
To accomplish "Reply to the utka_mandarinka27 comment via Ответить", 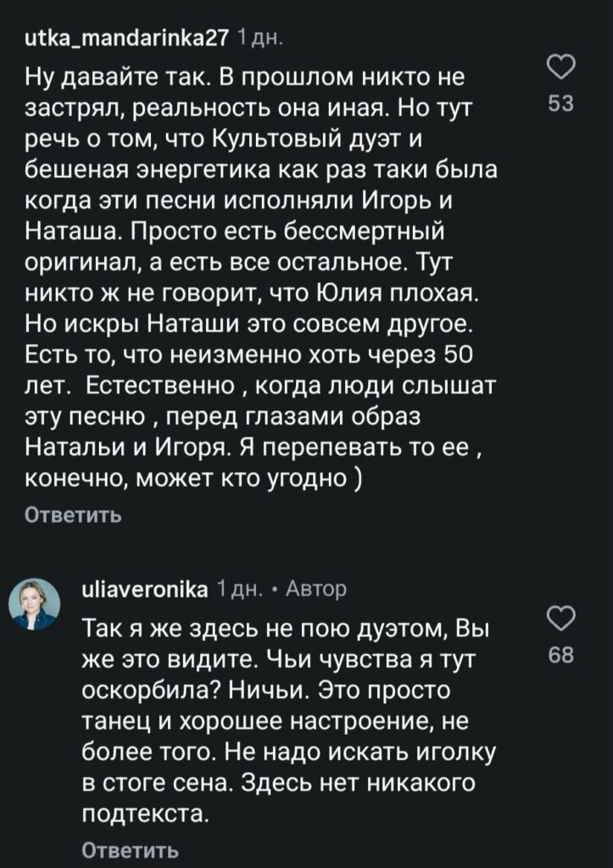I will point(72,515).
